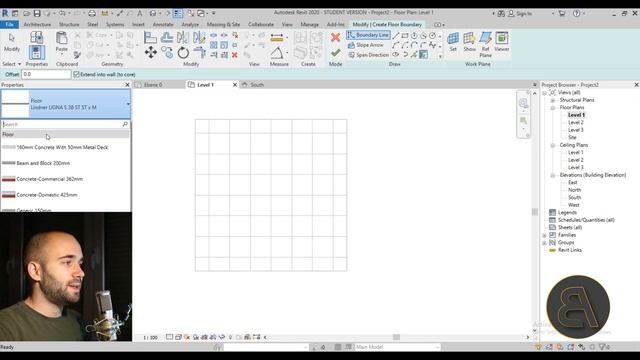Image resolution: width=640 pixels, height=360 pixels.
Task: Click the 1 : 100 view scale
Action: pos(150,338)
